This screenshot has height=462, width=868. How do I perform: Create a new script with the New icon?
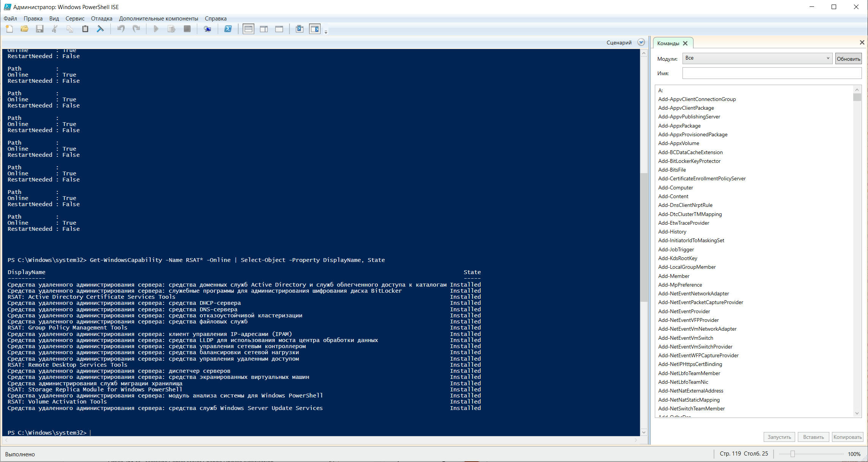click(x=9, y=29)
